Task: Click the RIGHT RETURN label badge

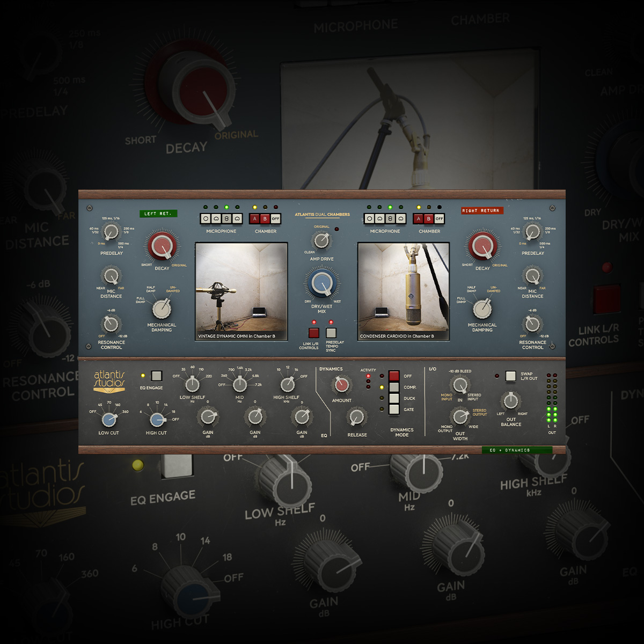Action: (x=481, y=210)
